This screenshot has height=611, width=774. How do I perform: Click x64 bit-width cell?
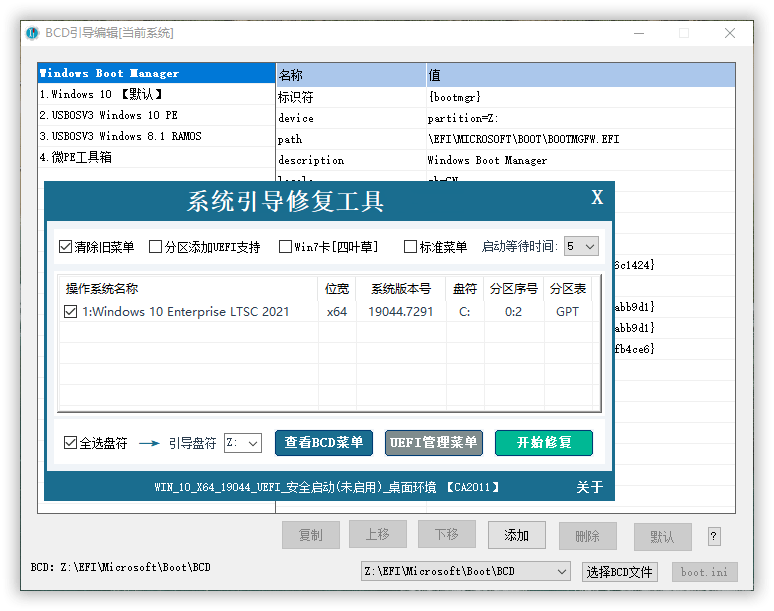[x=337, y=312]
